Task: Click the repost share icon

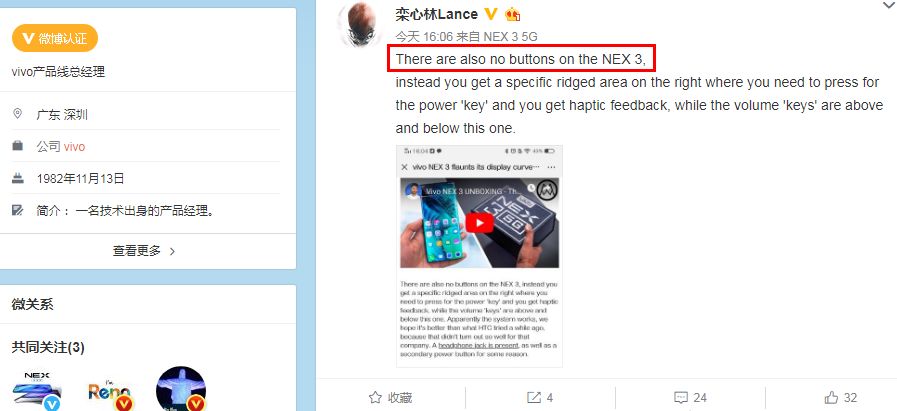Action: (x=533, y=397)
